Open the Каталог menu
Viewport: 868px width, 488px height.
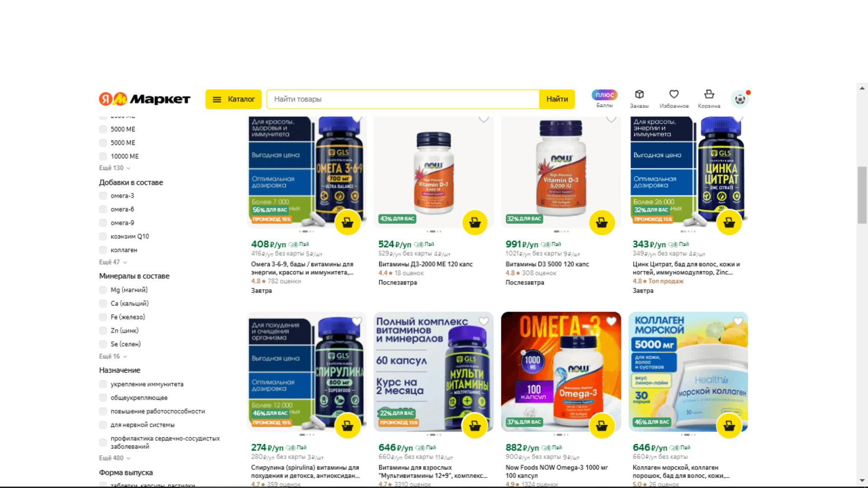233,99
